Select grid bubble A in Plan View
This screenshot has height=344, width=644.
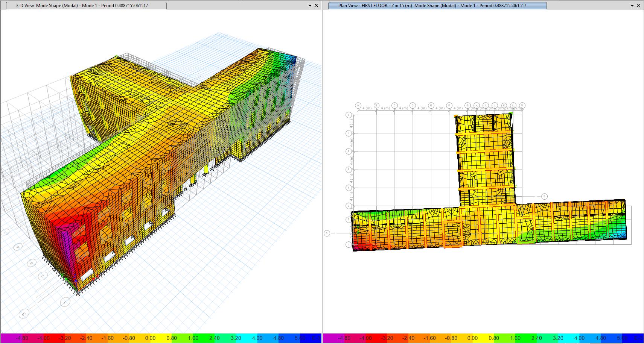coord(358,106)
